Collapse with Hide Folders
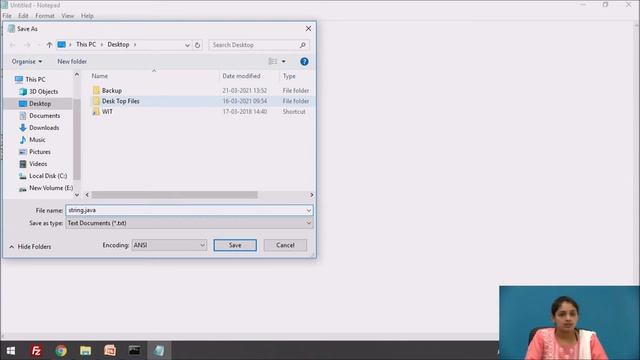 click(30, 247)
